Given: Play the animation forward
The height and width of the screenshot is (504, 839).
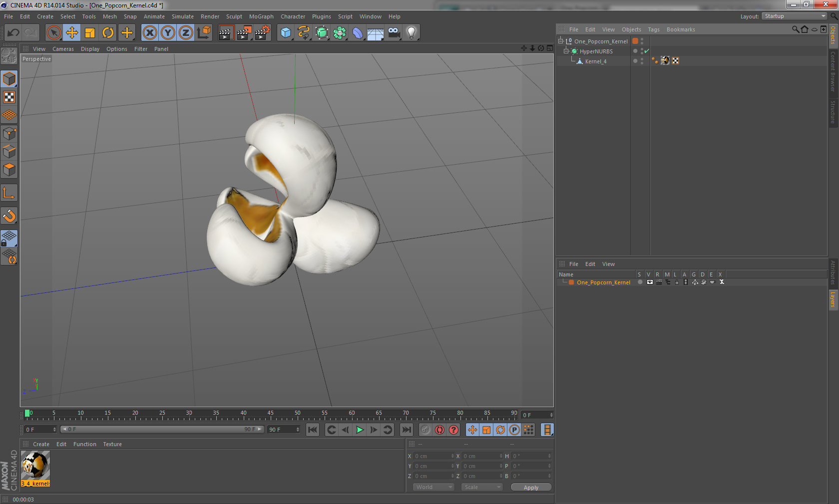Looking at the screenshot, I should [360, 430].
